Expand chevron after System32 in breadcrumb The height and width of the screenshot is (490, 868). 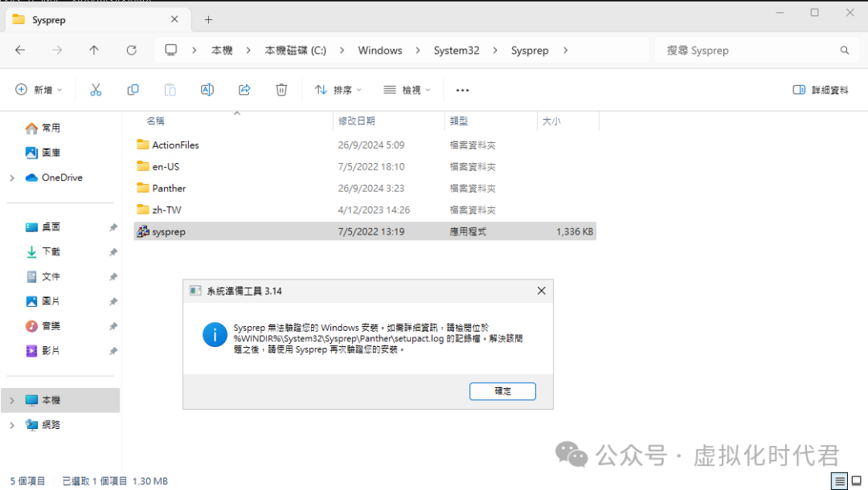495,51
